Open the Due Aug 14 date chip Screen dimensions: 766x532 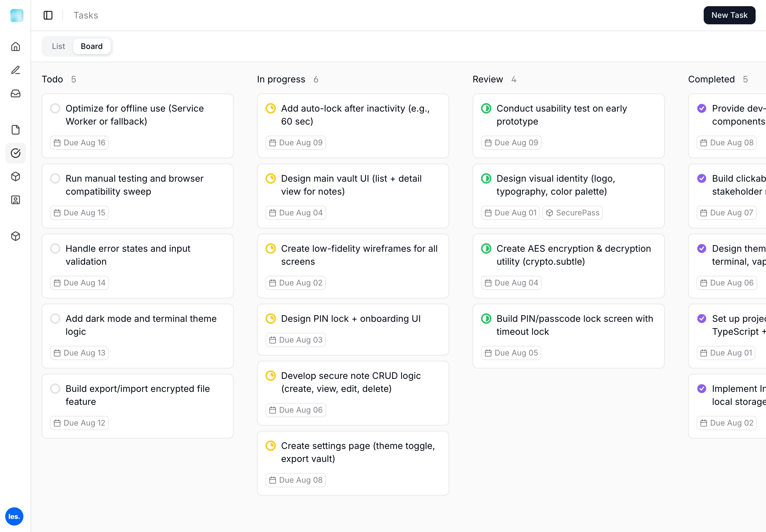[80, 283]
